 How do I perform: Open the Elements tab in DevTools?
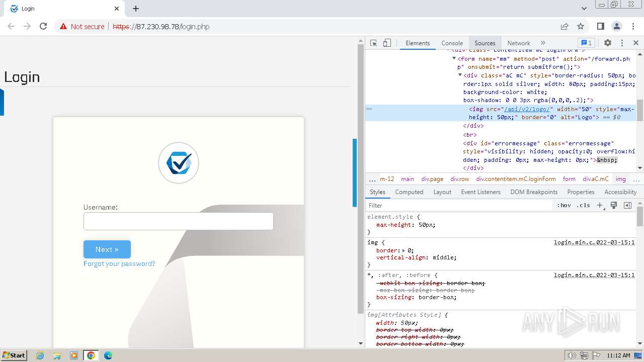coord(418,43)
